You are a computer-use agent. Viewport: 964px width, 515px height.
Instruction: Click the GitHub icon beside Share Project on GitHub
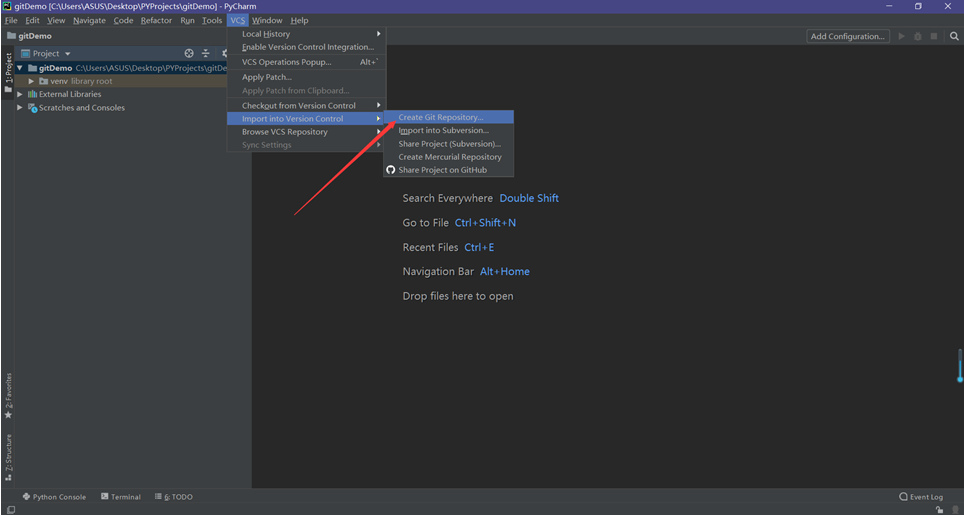tap(390, 170)
